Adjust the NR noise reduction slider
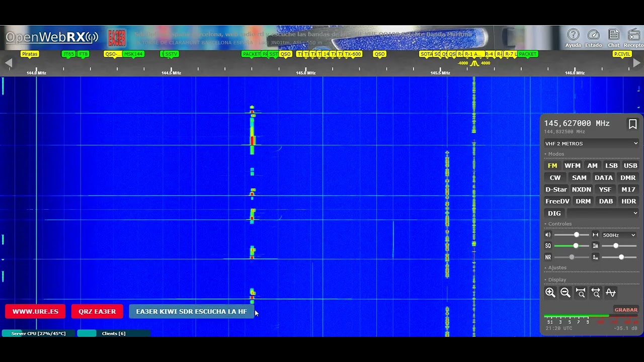Screen dimensions: 644x362 pyautogui.click(x=572, y=257)
